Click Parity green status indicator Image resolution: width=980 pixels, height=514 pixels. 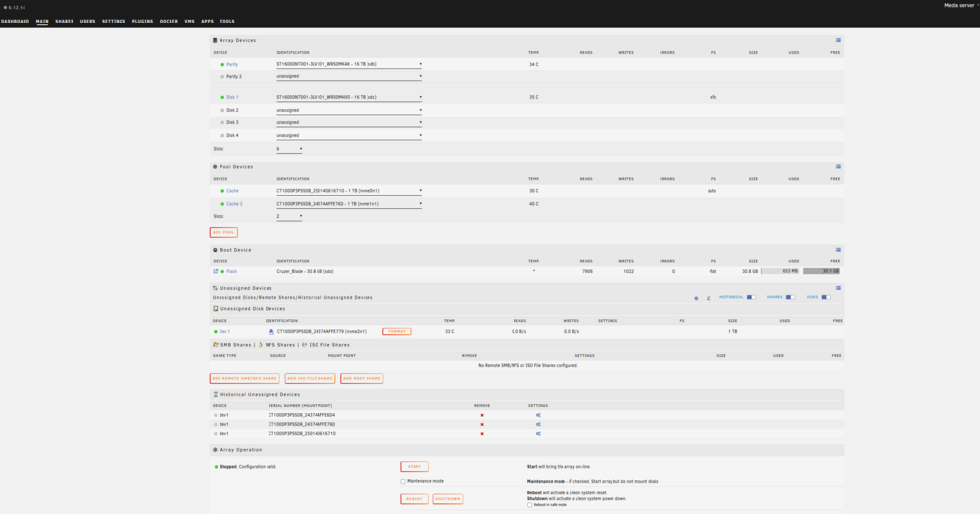click(222, 65)
